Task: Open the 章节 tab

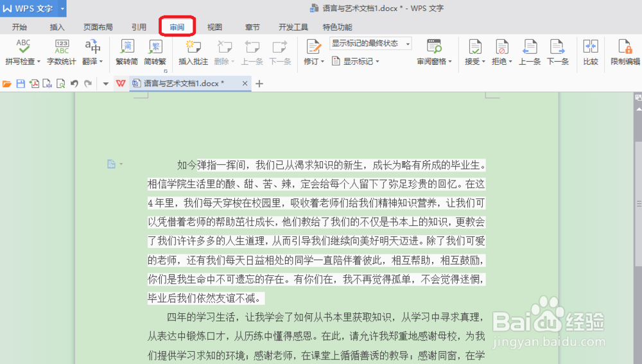Action: click(x=252, y=27)
